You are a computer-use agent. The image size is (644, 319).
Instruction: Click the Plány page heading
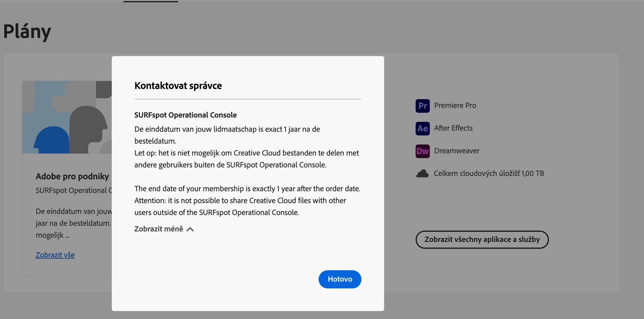click(27, 31)
